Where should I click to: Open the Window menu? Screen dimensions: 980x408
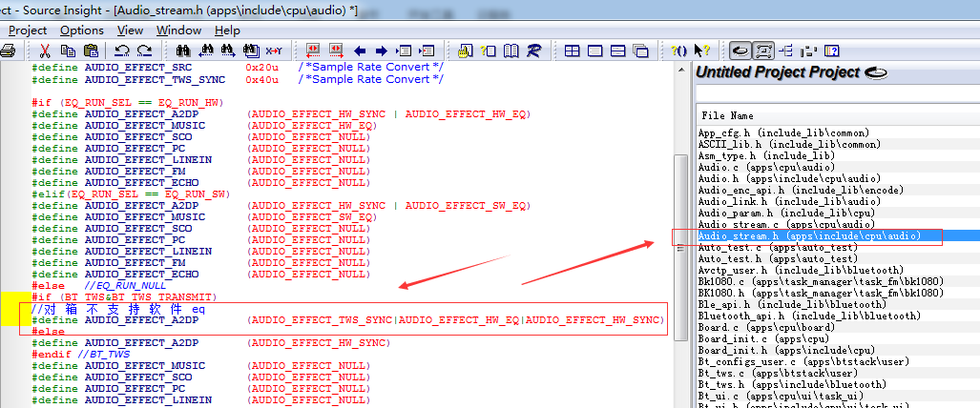pos(178,30)
